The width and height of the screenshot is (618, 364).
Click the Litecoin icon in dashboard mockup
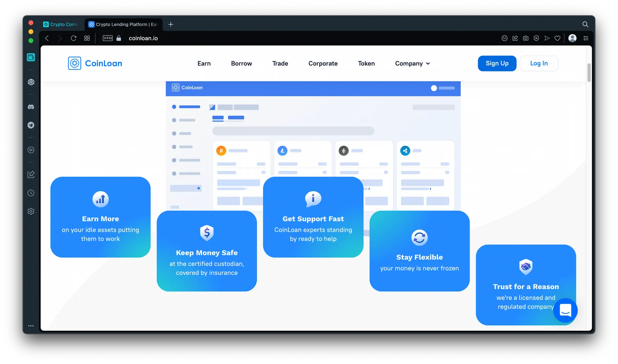coord(282,151)
